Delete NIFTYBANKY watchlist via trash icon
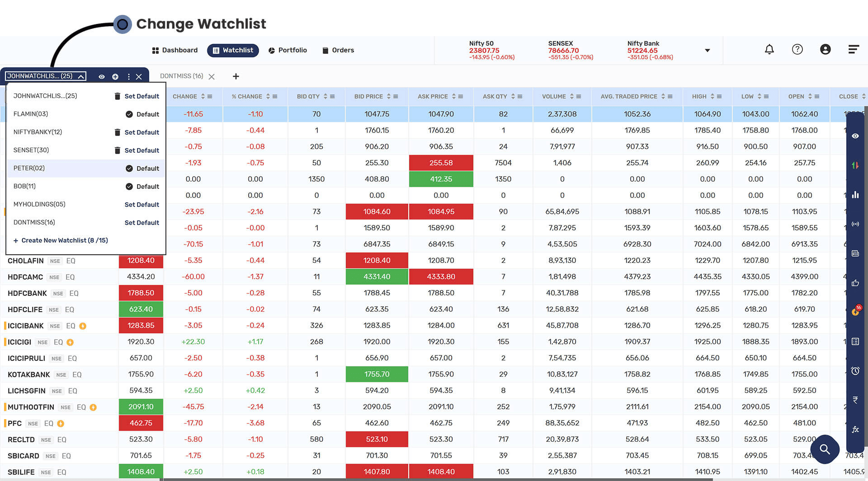 117,132
